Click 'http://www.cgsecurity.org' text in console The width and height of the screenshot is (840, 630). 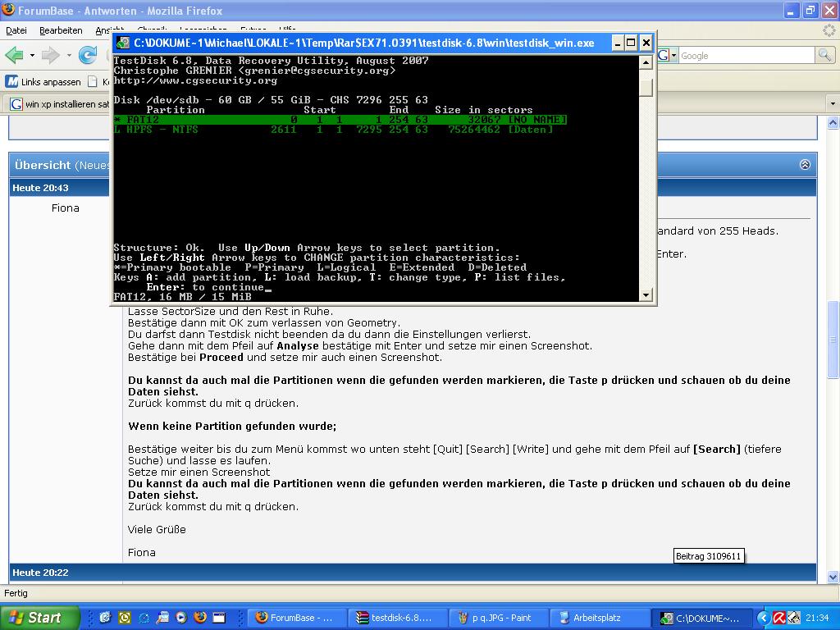click(x=195, y=80)
